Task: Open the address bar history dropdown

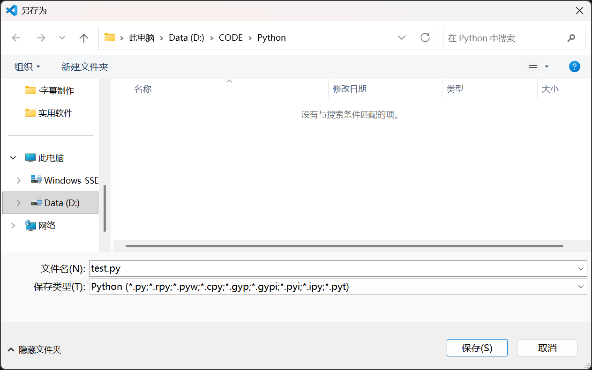Action: [x=401, y=38]
